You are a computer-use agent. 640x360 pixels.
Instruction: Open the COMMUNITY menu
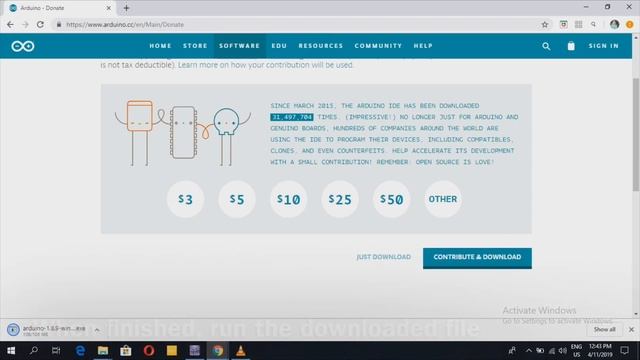point(378,46)
